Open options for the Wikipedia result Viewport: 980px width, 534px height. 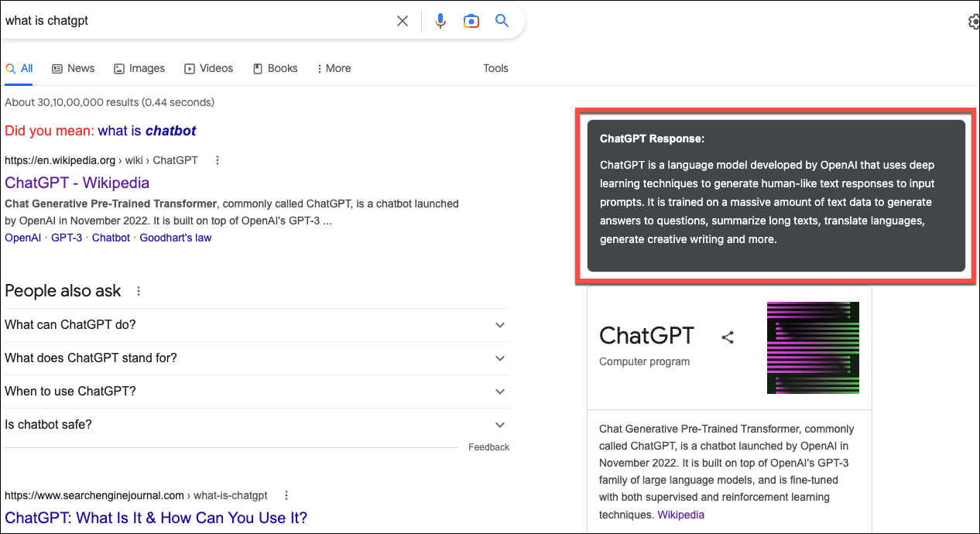point(217,160)
